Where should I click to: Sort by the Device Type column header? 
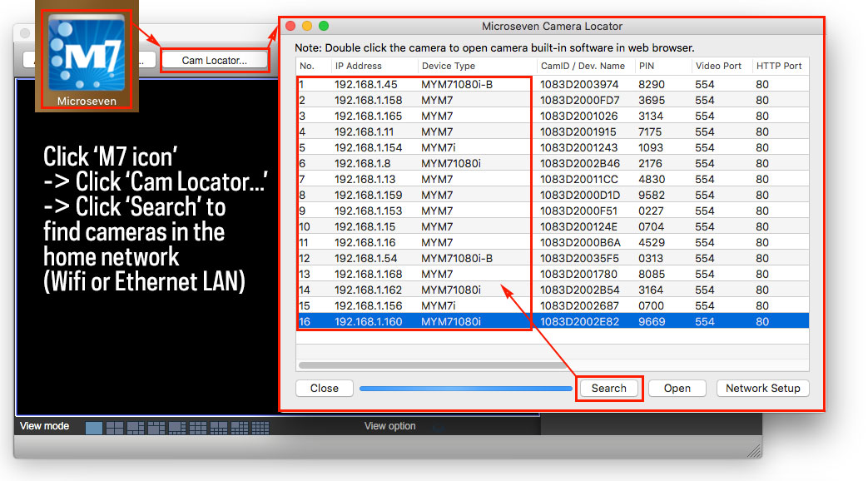coord(449,66)
